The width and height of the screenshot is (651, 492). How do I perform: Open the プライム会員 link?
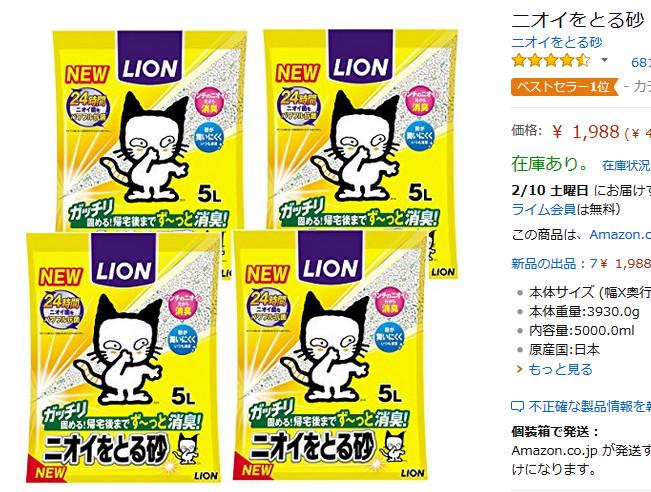(544, 209)
